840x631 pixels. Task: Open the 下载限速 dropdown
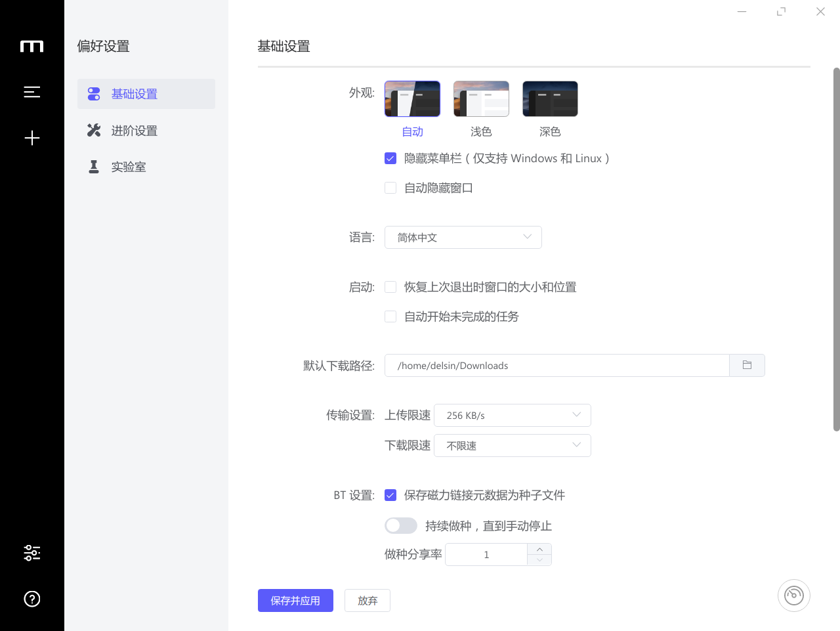point(512,445)
